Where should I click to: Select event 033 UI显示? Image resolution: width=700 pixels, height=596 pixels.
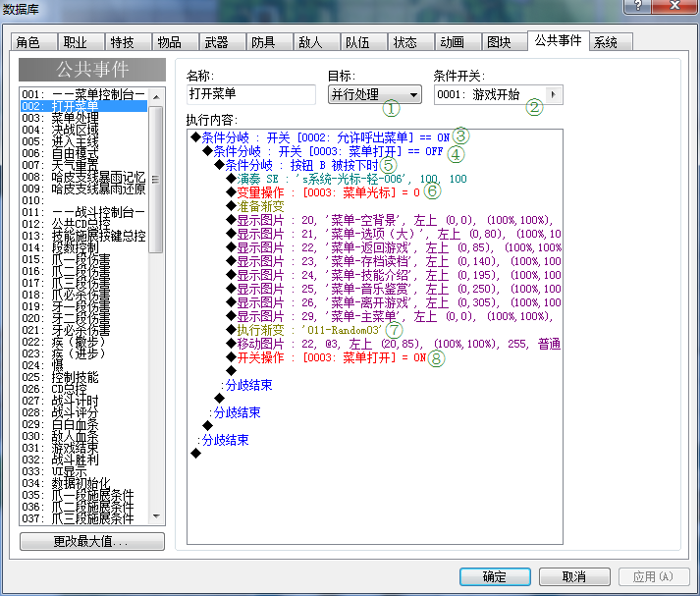(x=83, y=471)
